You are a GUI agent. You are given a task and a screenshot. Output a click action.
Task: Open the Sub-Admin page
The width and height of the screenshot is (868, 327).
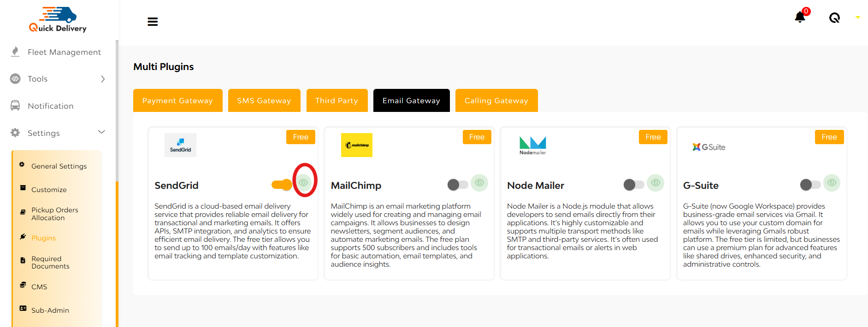point(50,310)
